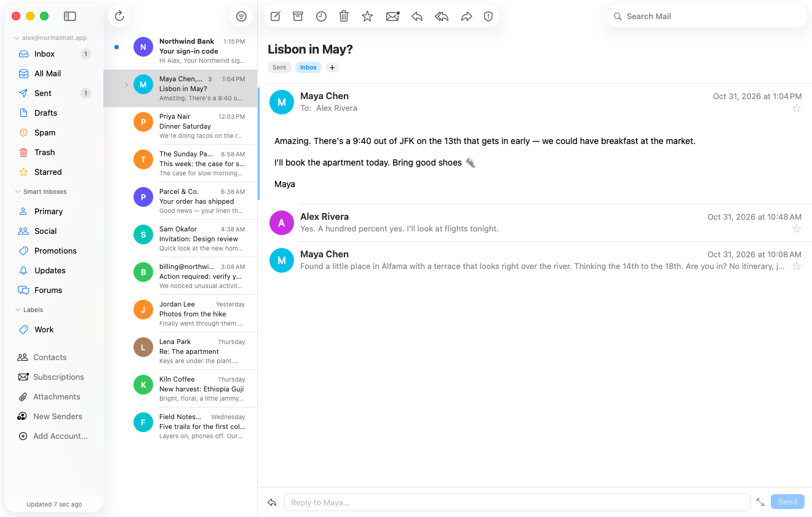Refresh the mailbox
This screenshot has width=812, height=517.
pos(119,16)
